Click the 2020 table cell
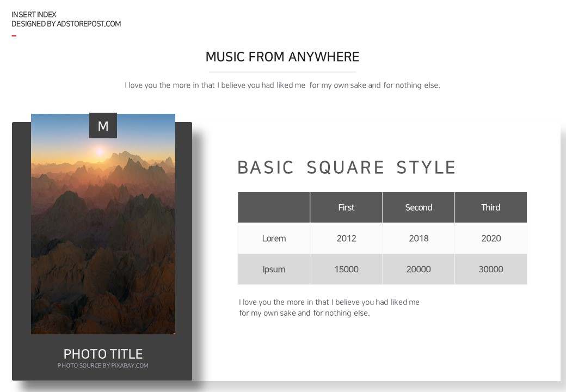The height and width of the screenshot is (392, 566). pyautogui.click(x=491, y=238)
